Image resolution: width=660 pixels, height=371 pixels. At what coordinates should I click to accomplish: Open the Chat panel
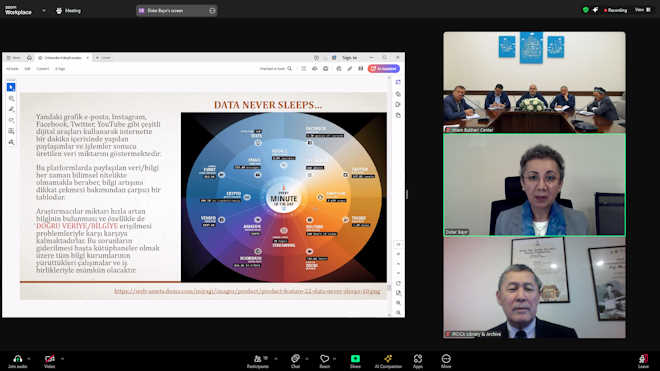[x=295, y=359]
